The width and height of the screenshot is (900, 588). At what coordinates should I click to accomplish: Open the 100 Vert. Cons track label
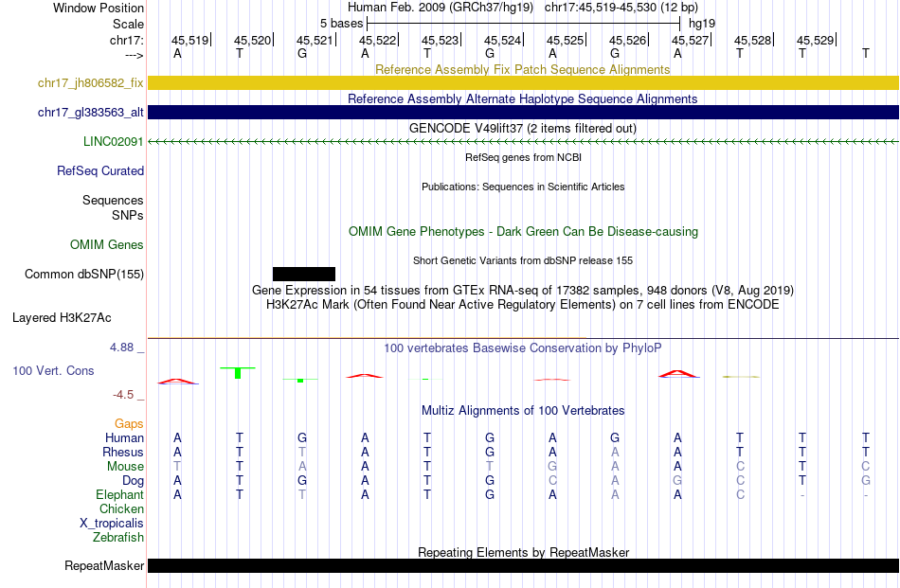coord(53,370)
